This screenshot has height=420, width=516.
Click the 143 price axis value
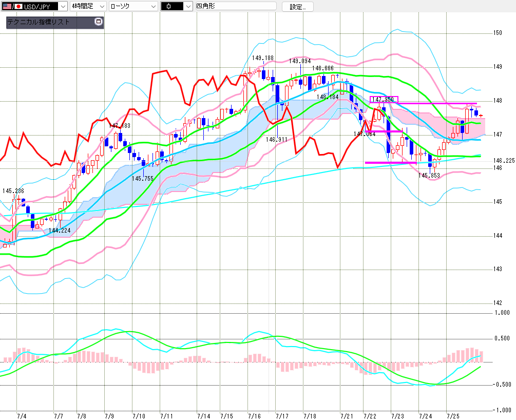click(x=498, y=269)
